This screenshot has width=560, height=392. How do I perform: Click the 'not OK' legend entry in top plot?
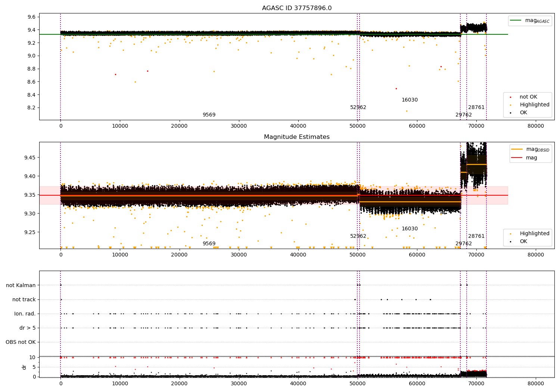(523, 97)
